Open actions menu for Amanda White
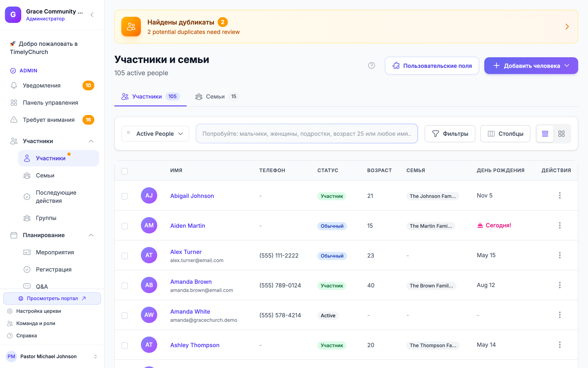The height and width of the screenshot is (368, 588). pos(560,315)
